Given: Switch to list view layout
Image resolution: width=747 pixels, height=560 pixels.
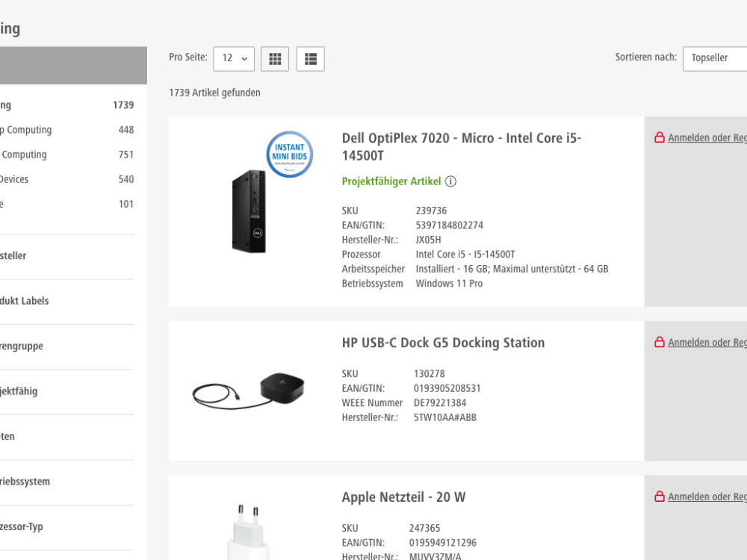Looking at the screenshot, I should (x=311, y=59).
